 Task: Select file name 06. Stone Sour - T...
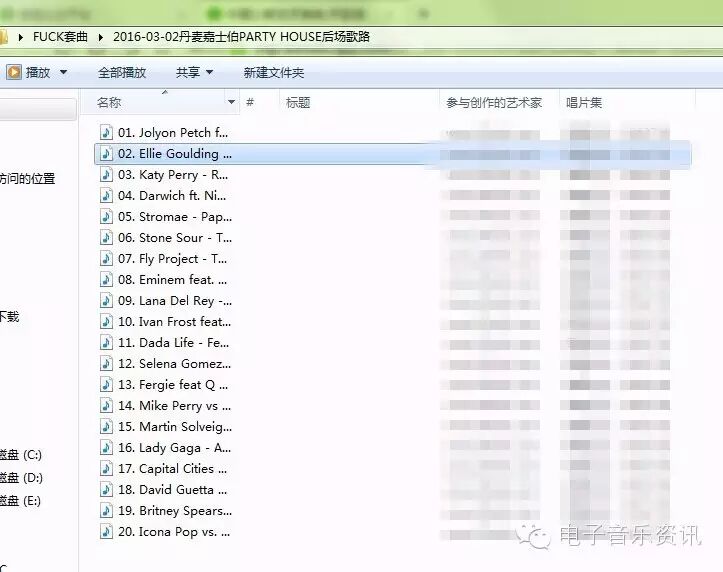coord(175,237)
